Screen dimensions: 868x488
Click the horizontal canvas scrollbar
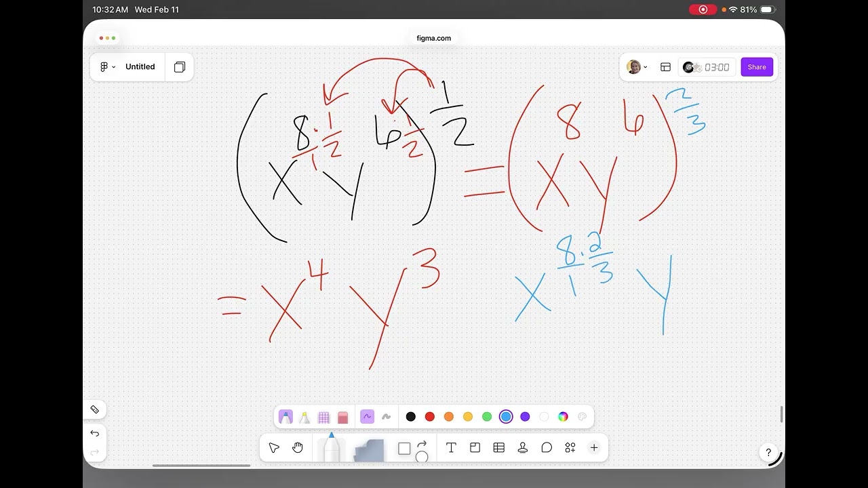pyautogui.click(x=201, y=465)
